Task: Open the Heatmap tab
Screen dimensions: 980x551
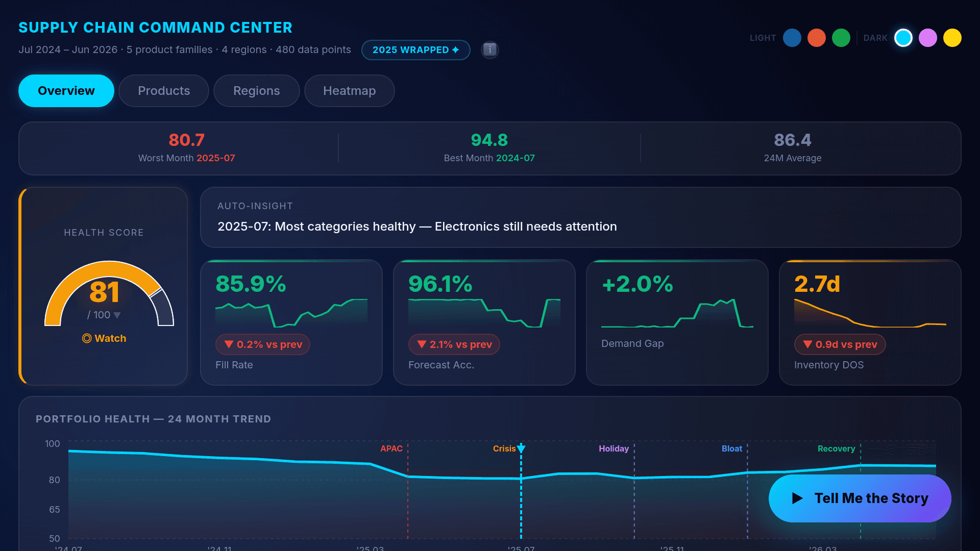Action: coord(350,91)
